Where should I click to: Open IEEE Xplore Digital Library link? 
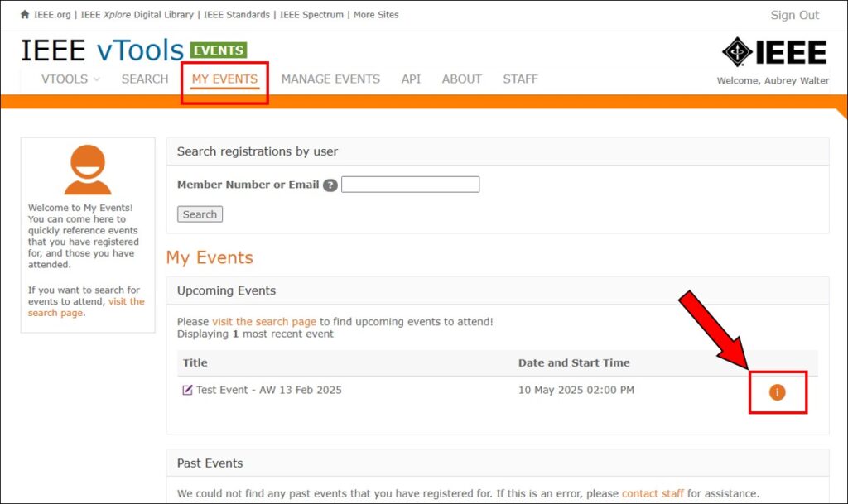137,15
